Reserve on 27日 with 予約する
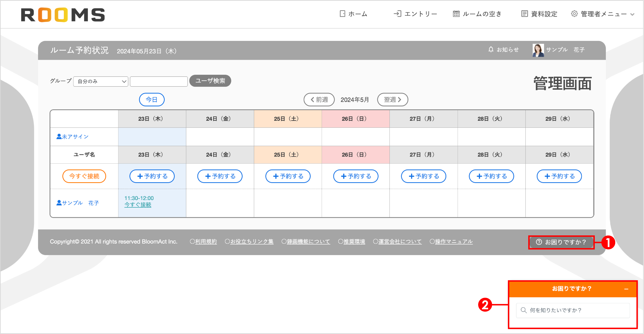644x334 pixels. [x=423, y=176]
